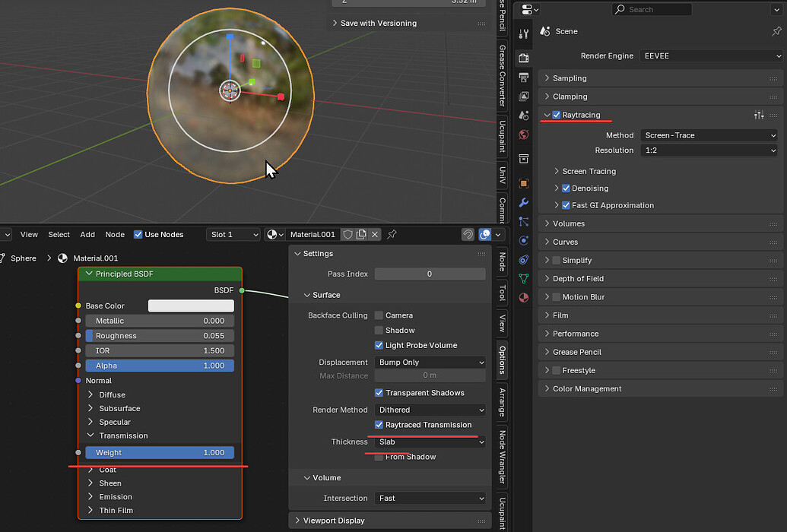The width and height of the screenshot is (787, 532).
Task: Open the View Layer properties tab
Action: (x=523, y=96)
